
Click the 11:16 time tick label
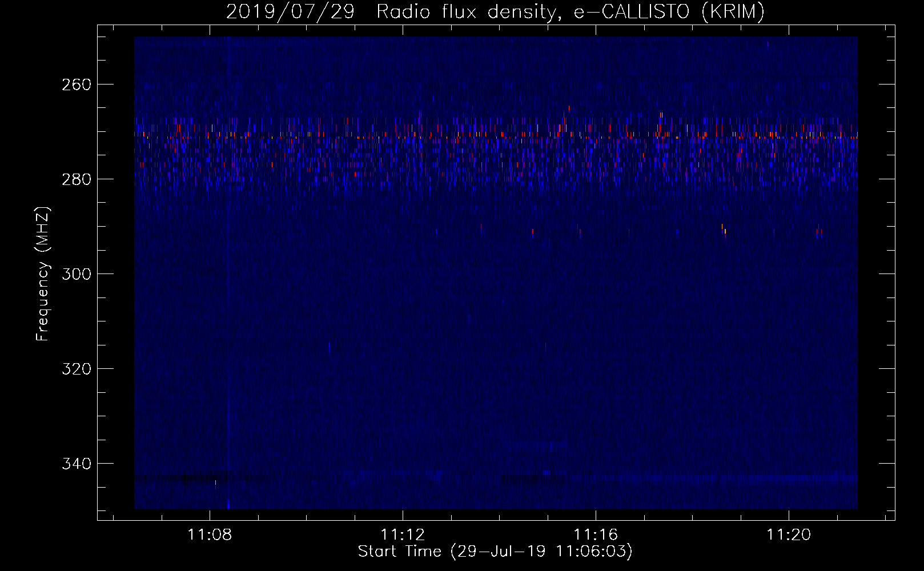[x=596, y=534]
